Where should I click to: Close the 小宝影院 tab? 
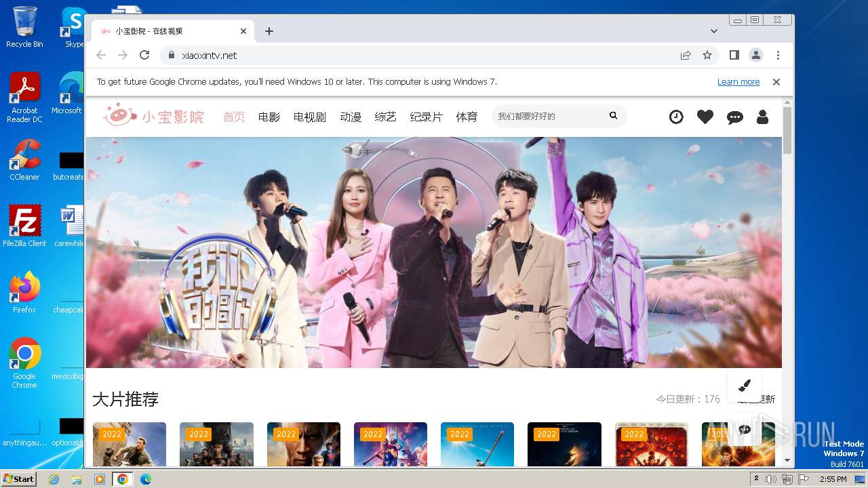[243, 31]
